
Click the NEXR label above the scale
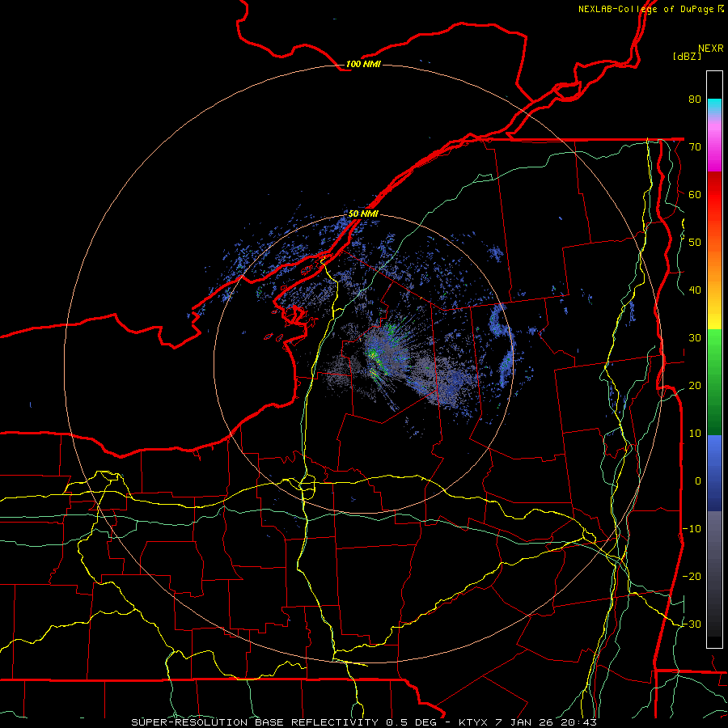pos(711,49)
